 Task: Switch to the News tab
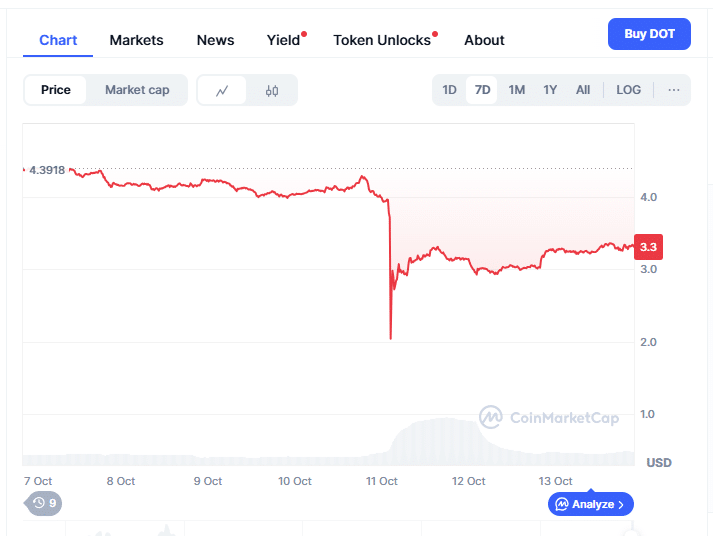(x=215, y=40)
